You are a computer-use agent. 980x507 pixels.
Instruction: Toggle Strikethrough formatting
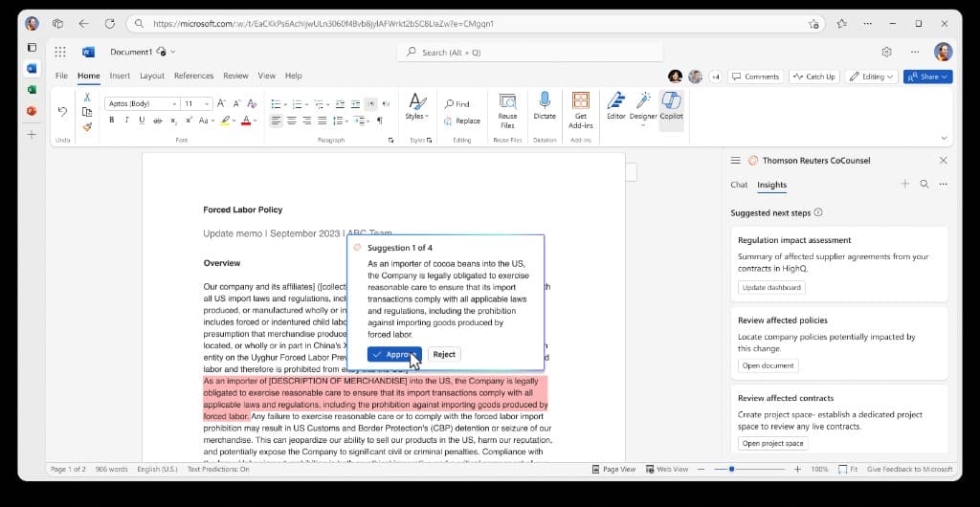point(158,121)
